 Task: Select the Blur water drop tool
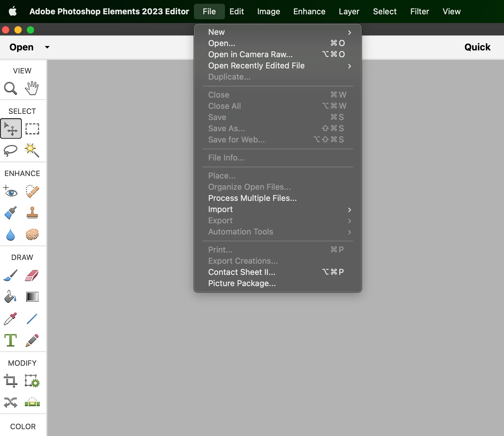[x=11, y=235]
